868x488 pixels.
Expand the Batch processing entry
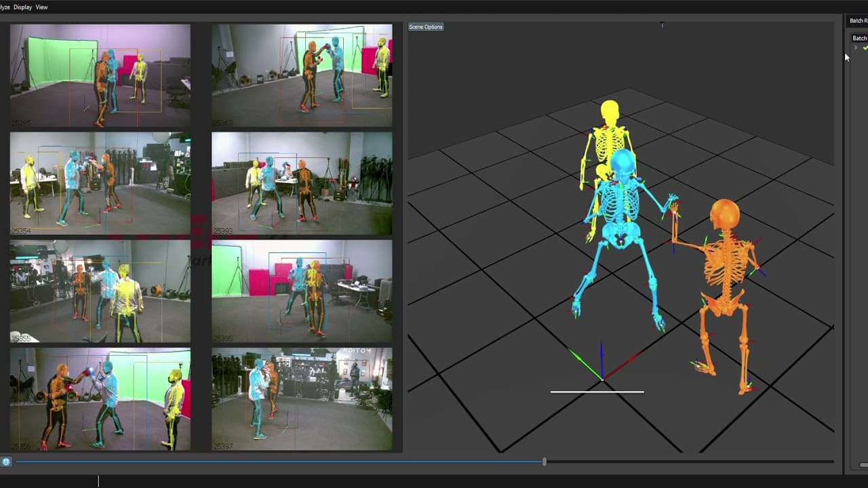[856, 48]
